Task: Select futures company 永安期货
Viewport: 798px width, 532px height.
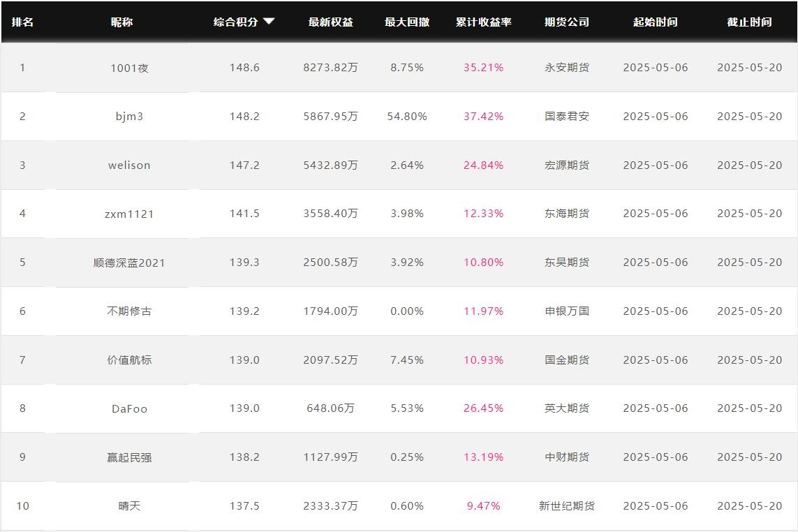Action: tap(567, 68)
